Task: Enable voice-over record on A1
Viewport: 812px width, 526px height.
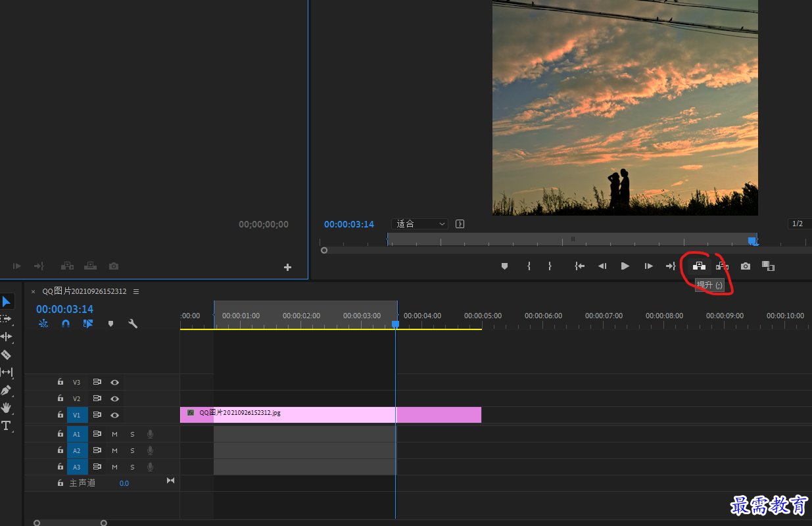Action: 150,434
